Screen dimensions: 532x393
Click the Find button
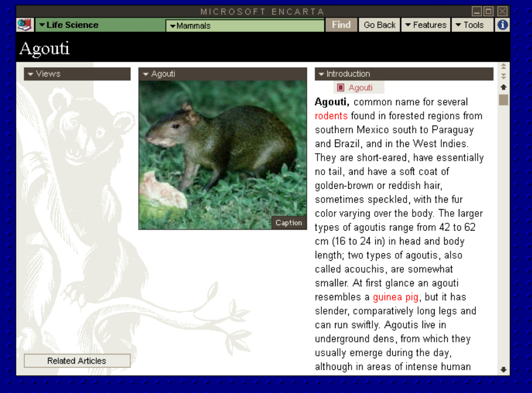tap(341, 25)
